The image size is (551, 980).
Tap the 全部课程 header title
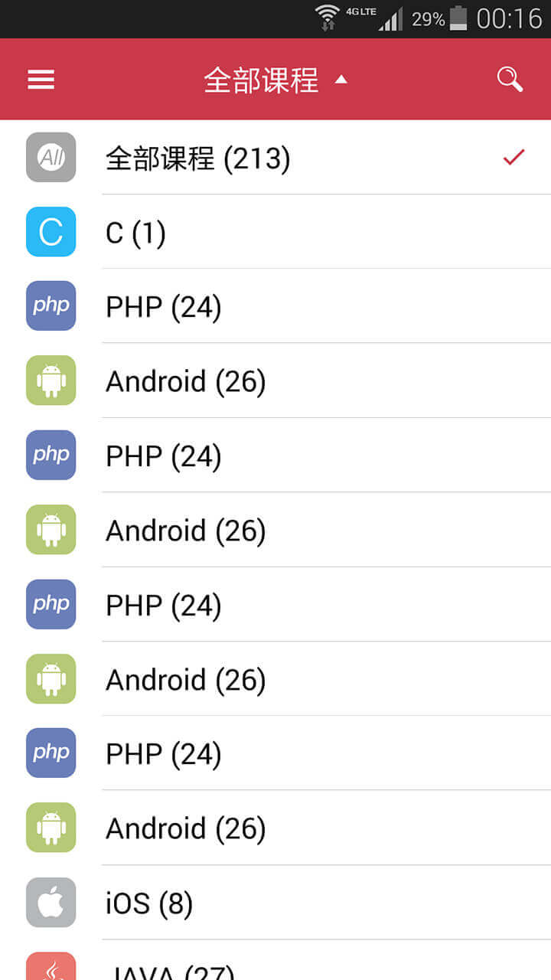[261, 80]
